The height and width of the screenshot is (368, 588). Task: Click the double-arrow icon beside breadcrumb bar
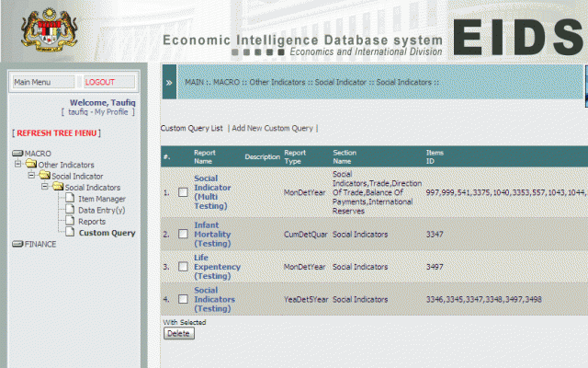pos(169,82)
